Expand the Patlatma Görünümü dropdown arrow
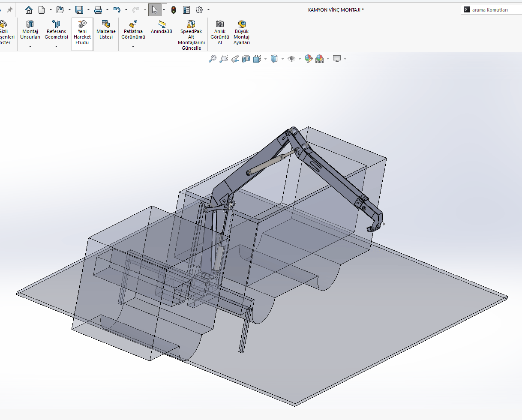 (x=133, y=46)
